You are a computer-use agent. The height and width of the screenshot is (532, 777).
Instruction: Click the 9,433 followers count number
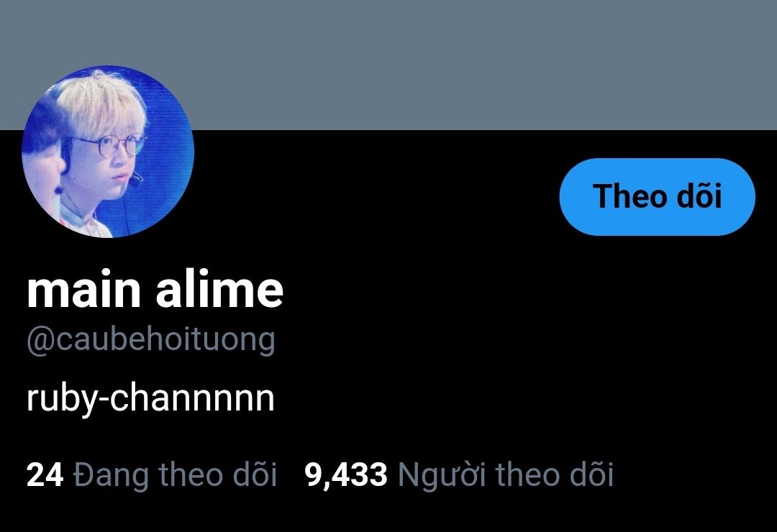(x=346, y=474)
